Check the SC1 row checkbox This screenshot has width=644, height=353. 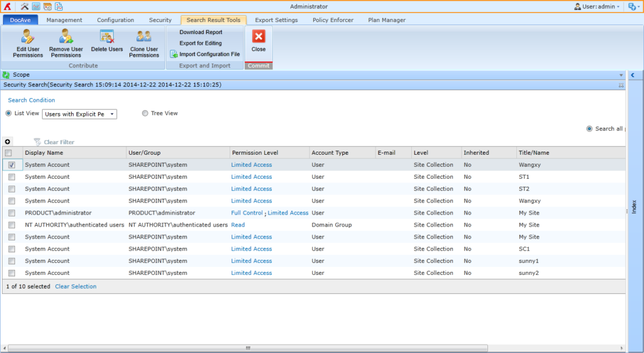point(11,249)
